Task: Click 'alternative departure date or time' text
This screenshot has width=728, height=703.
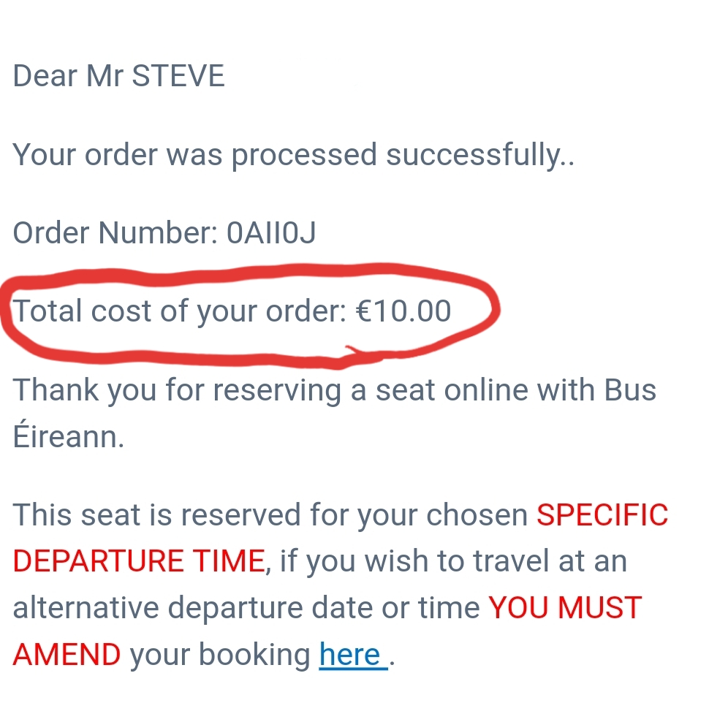Action: pyautogui.click(x=246, y=608)
